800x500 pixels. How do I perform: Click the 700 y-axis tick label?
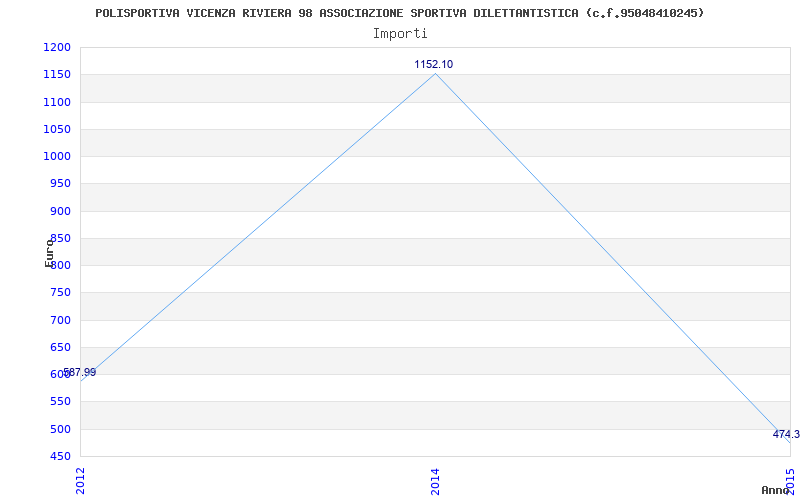pos(60,320)
